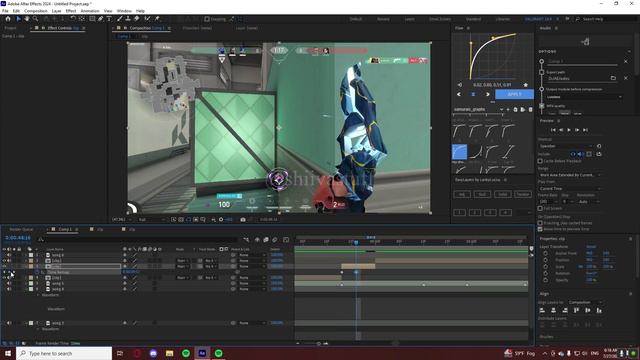640x360 pixels.
Task: Open the File menu
Action: (x=5, y=11)
